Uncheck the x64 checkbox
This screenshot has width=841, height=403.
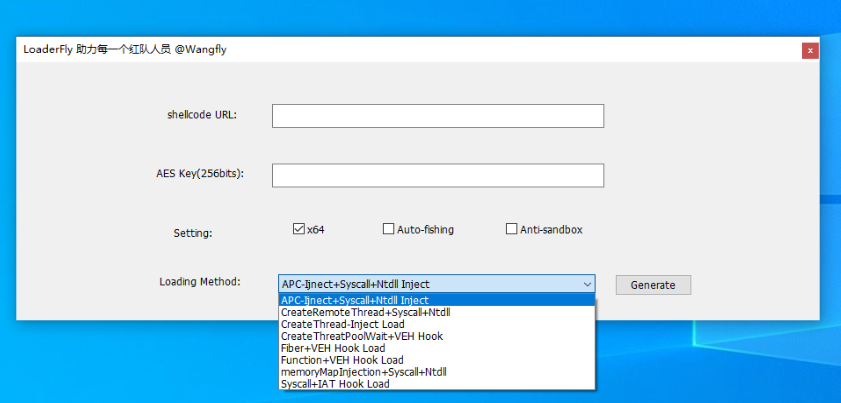click(x=299, y=229)
